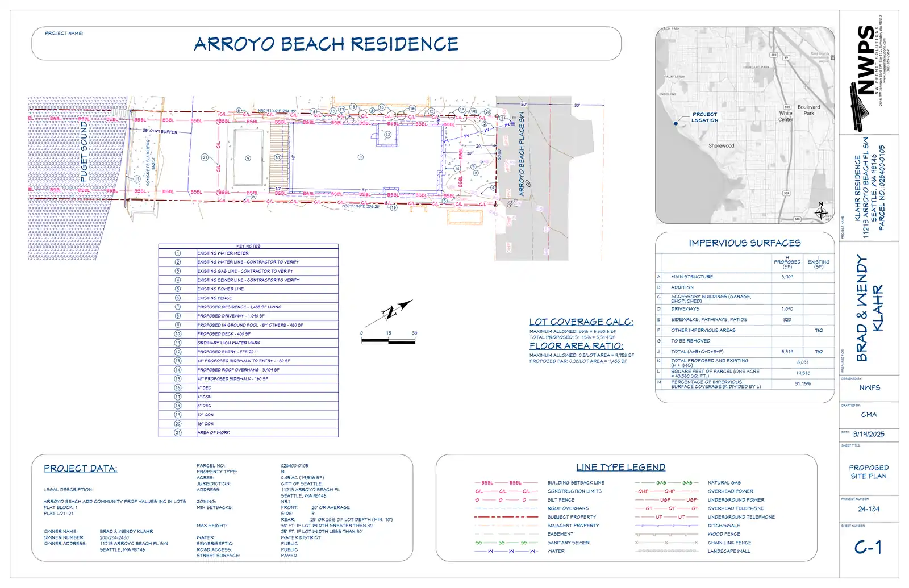
Task: Click the 'Shorewood' map label
Action: (721, 146)
